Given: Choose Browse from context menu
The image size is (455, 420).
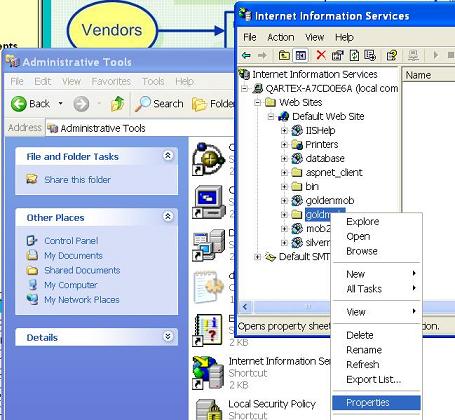Looking at the screenshot, I should (376, 251).
